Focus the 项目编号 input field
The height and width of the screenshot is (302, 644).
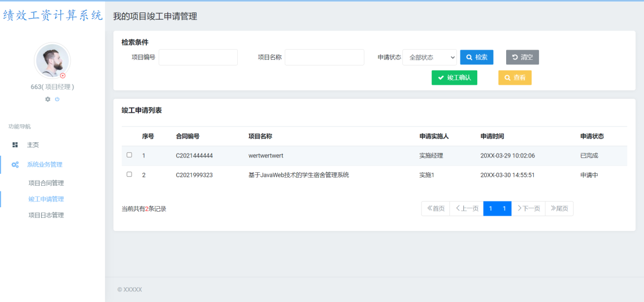[198, 58]
